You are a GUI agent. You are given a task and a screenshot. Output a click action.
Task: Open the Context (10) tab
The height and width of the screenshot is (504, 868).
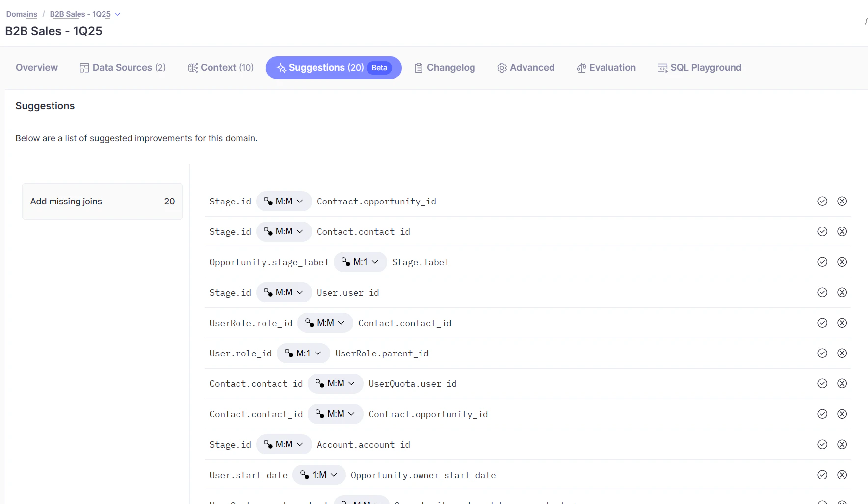221,68
